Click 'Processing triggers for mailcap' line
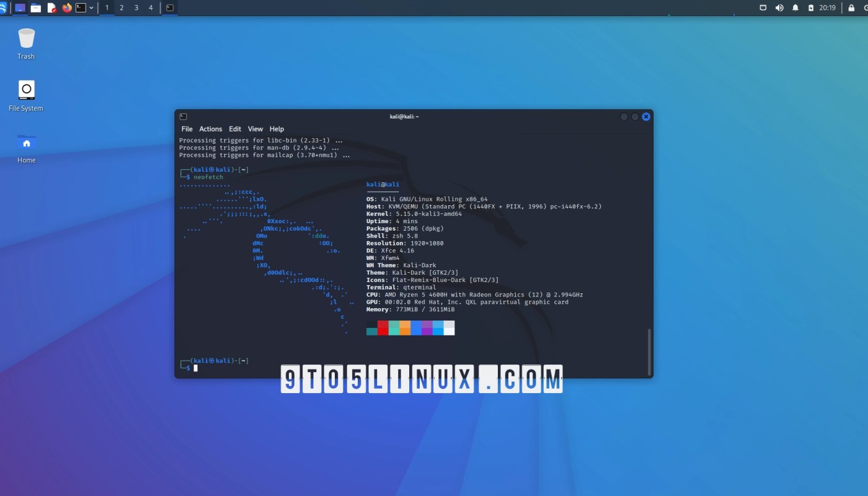The image size is (868, 496). pyautogui.click(x=264, y=156)
